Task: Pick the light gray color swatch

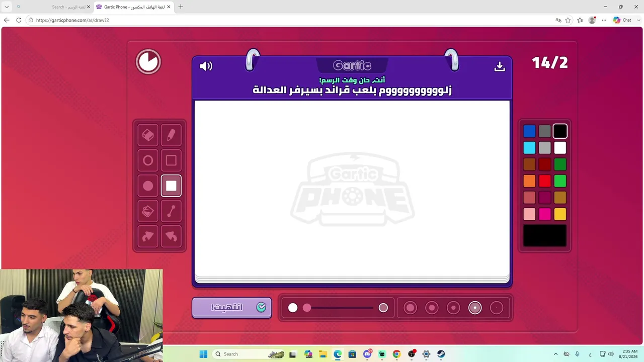Action: (x=545, y=148)
